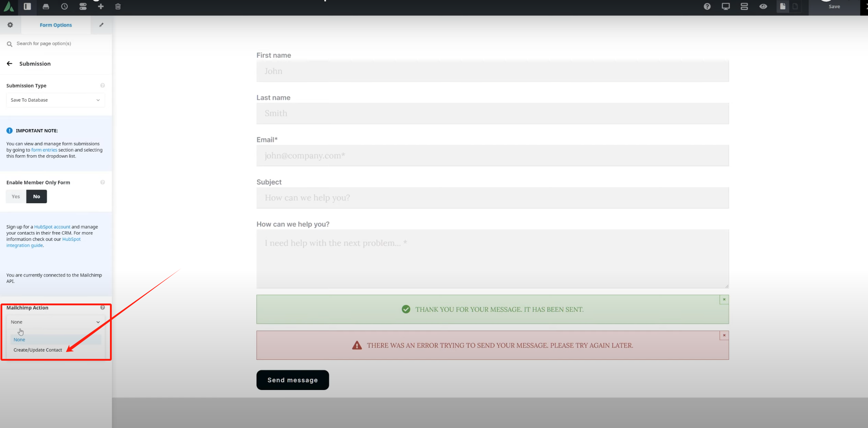Switch to the Form Options tab
Image resolution: width=868 pixels, height=428 pixels.
[55, 25]
